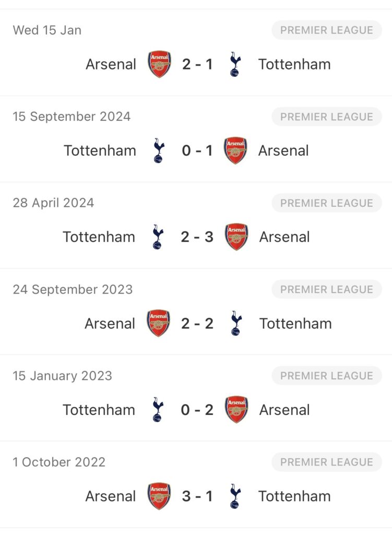Click Premier League tag on 1 October 2022 match
This screenshot has height=535, width=392.
[326, 462]
